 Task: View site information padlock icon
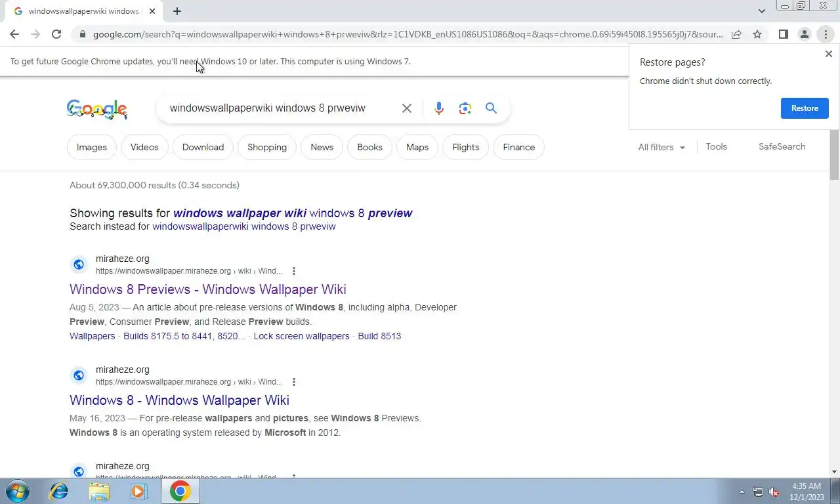pyautogui.click(x=81, y=34)
